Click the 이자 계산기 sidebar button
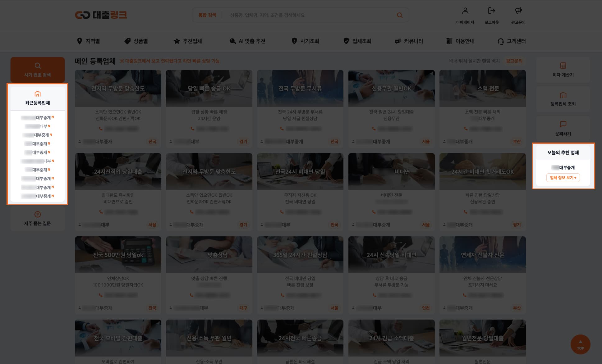The image size is (602, 364). point(563,70)
